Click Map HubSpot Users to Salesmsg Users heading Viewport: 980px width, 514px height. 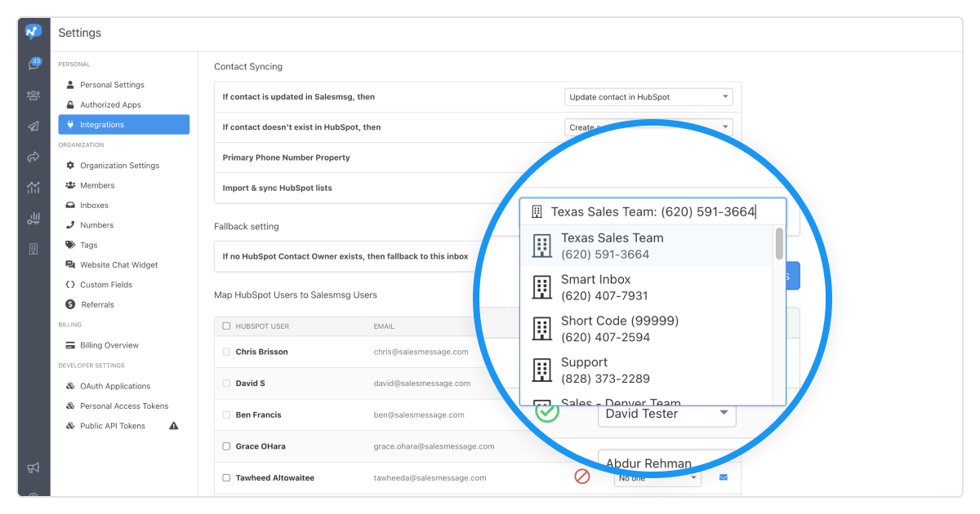tap(296, 295)
